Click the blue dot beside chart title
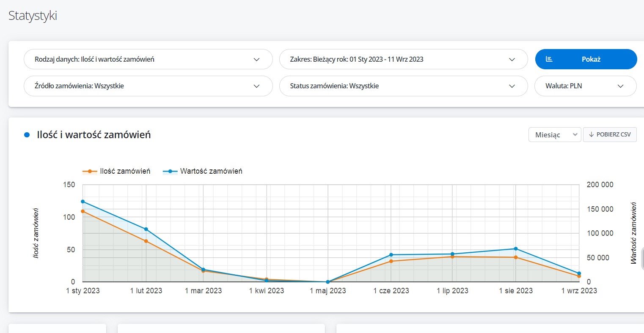The image size is (644, 333). click(27, 135)
